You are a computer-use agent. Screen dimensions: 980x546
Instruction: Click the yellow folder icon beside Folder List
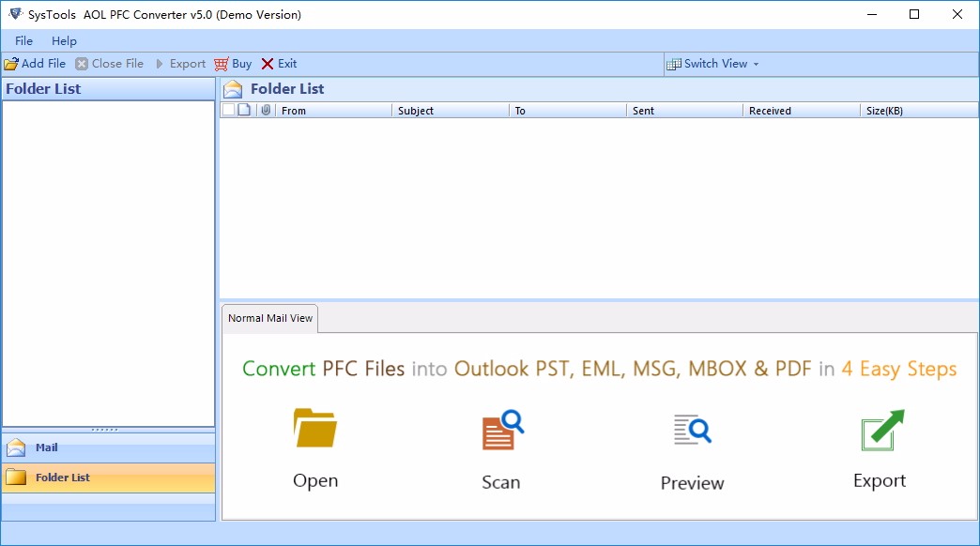(16, 478)
